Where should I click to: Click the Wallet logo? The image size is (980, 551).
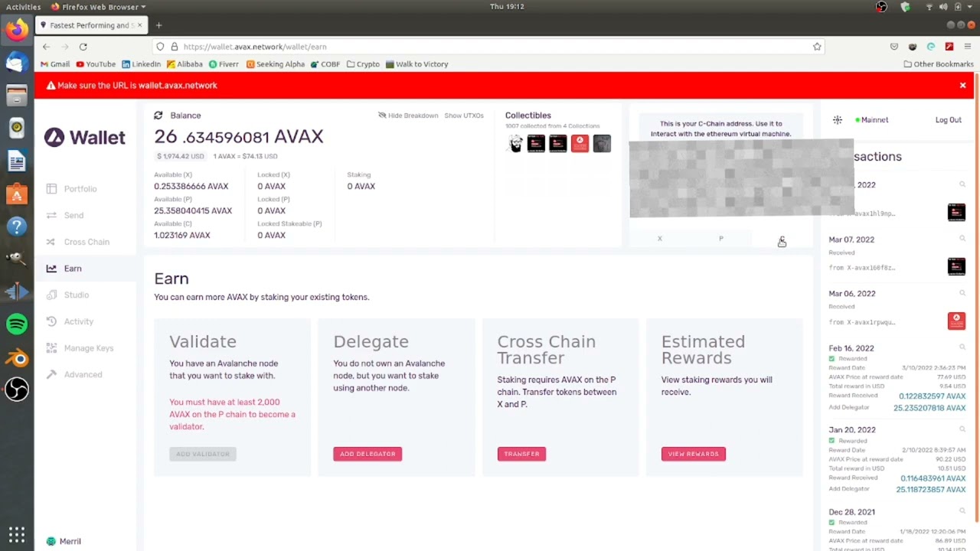[84, 138]
